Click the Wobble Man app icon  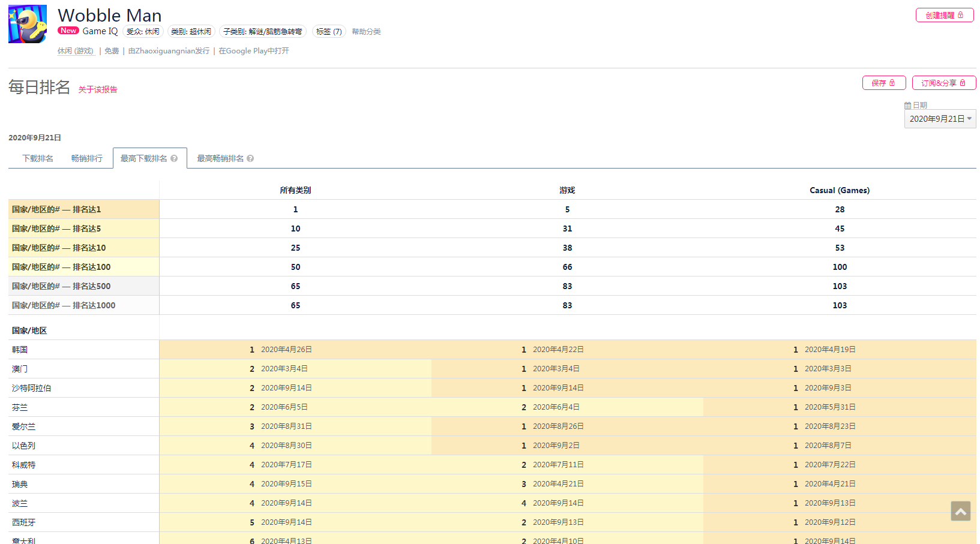[x=28, y=24]
